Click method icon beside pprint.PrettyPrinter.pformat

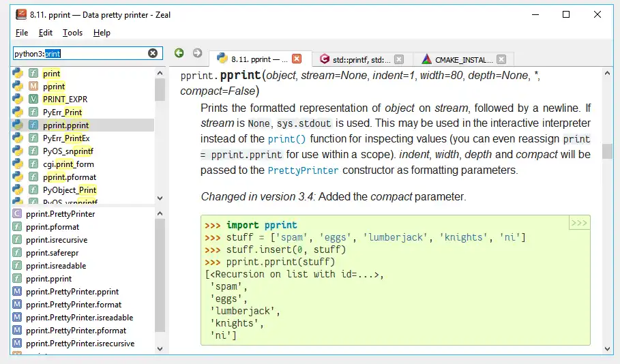(x=17, y=331)
